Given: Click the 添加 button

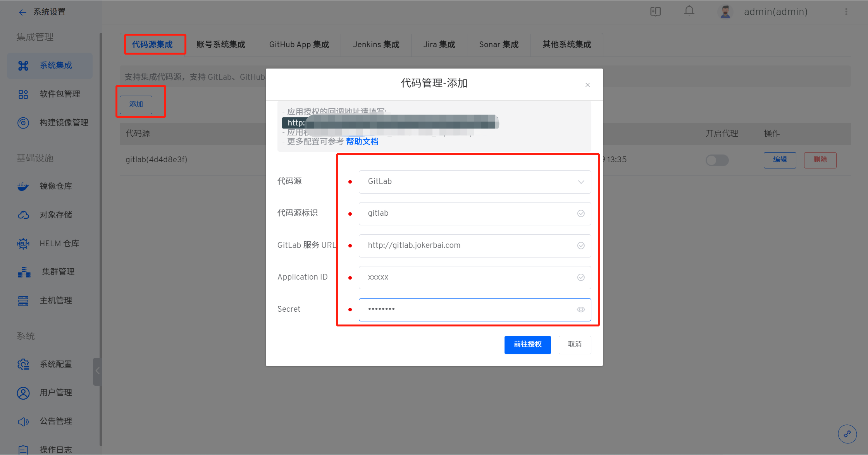Looking at the screenshot, I should point(136,105).
